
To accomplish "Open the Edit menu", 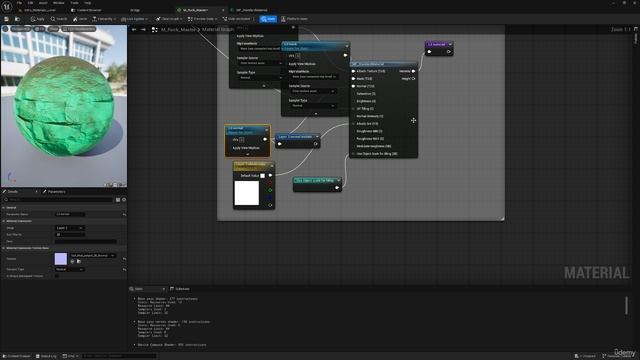I will click(30, 3).
